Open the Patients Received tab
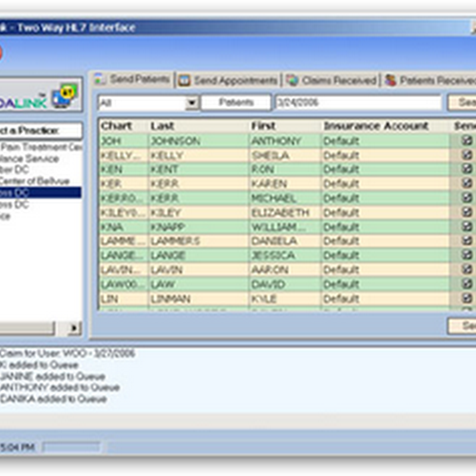 429,80
